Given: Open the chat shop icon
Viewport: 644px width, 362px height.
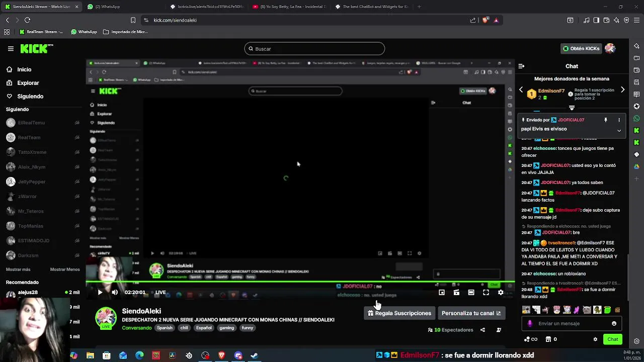Looking at the screenshot, I should pos(548,339).
